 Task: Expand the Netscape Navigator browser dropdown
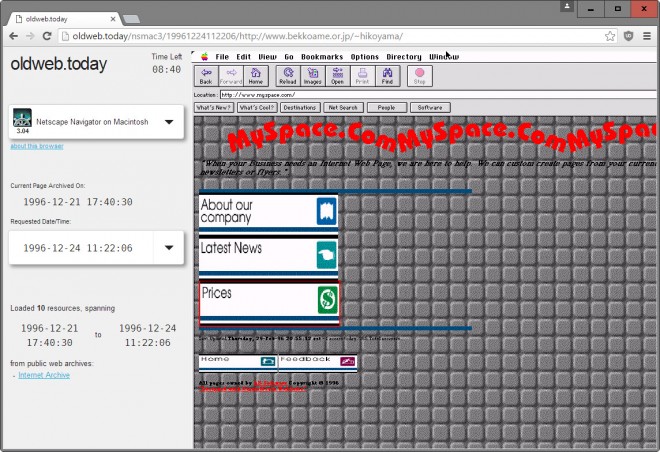coord(168,123)
